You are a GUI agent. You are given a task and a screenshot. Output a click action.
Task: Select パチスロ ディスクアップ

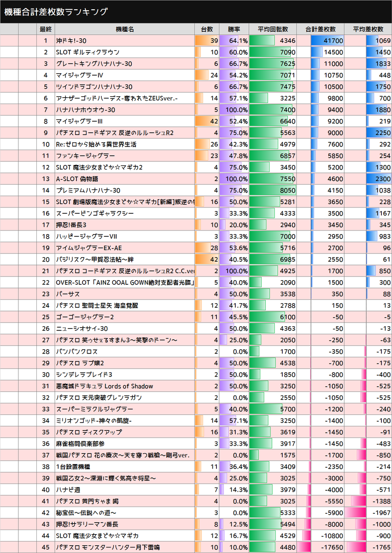coord(89,432)
